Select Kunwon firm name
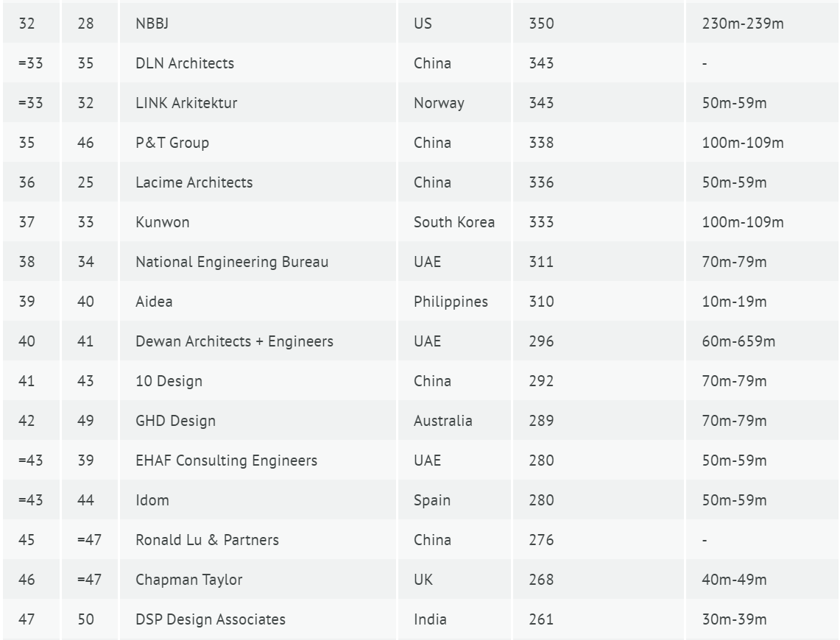 tap(162, 222)
